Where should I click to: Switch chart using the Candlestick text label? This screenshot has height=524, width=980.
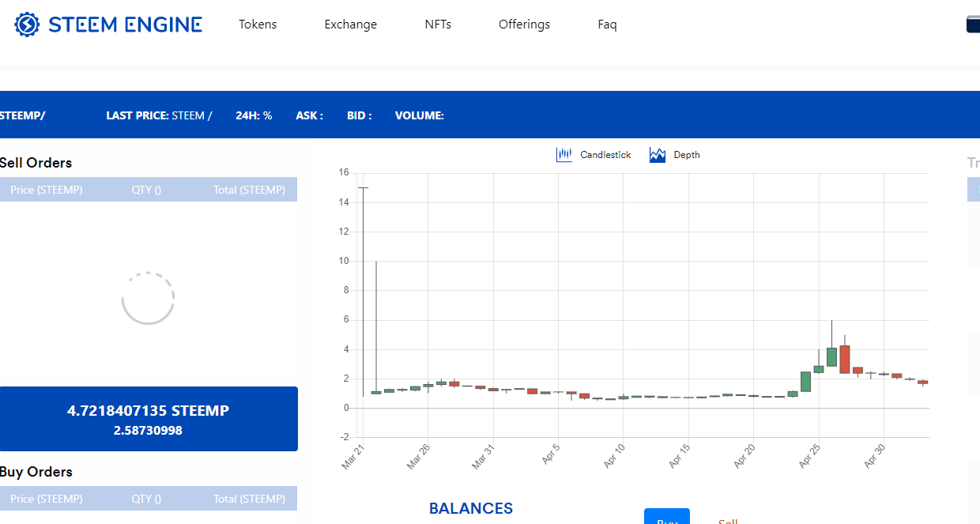click(x=605, y=155)
